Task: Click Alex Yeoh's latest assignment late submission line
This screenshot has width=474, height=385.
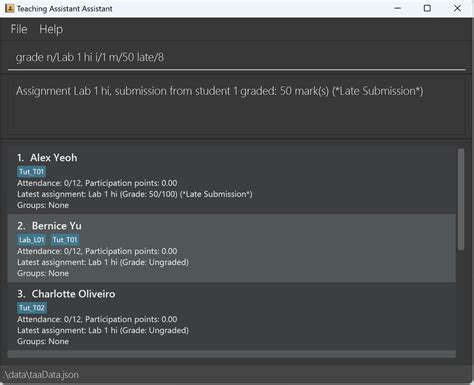Action: tap(135, 194)
